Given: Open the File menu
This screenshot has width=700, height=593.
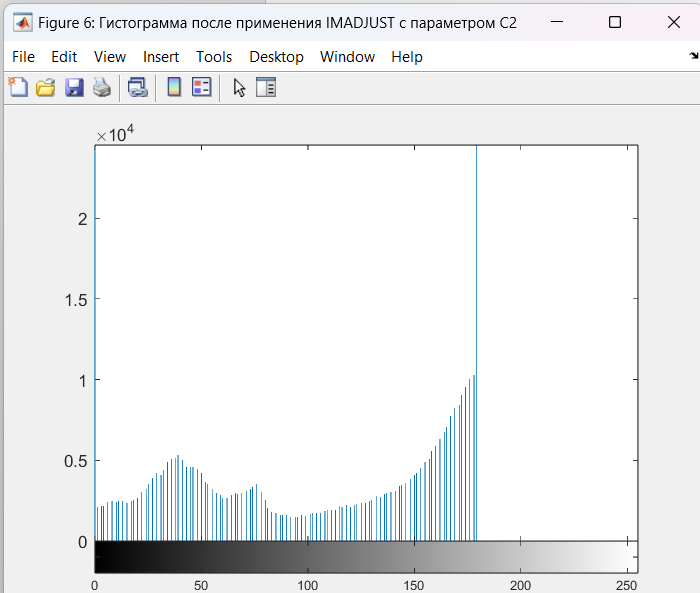Looking at the screenshot, I should (23, 57).
